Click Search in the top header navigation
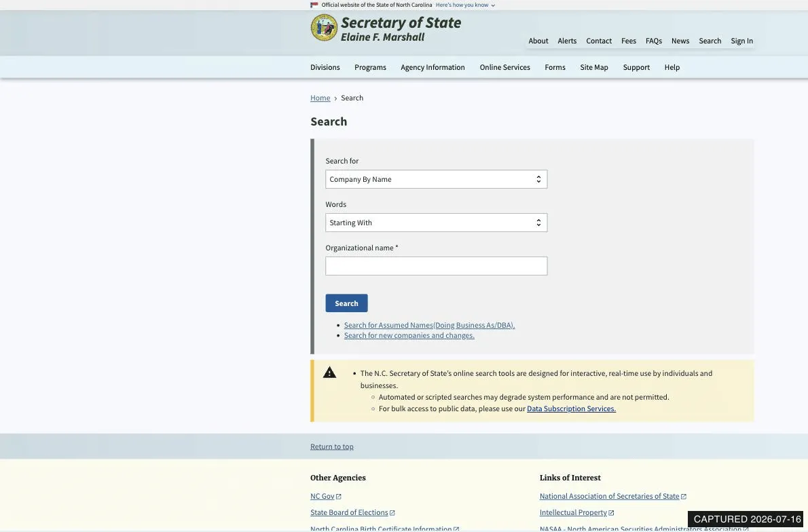Image resolution: width=808 pixels, height=532 pixels. point(710,41)
